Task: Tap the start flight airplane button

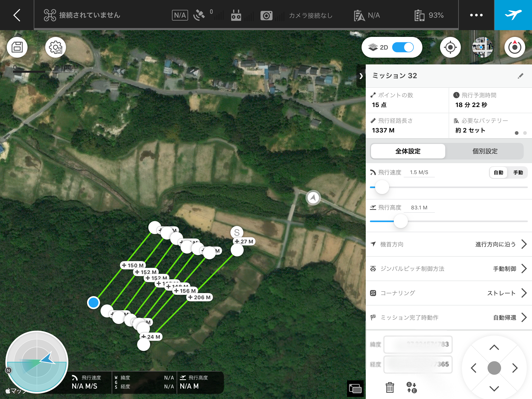Action: click(513, 15)
